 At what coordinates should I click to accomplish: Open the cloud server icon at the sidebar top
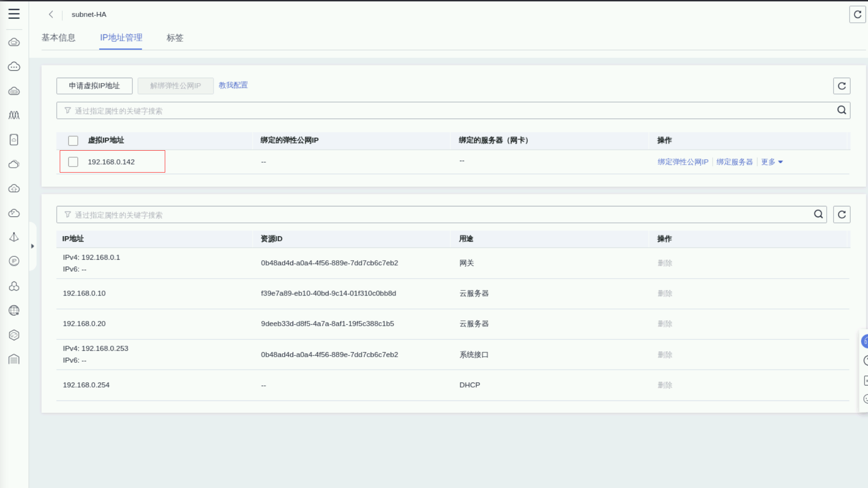(x=14, y=42)
